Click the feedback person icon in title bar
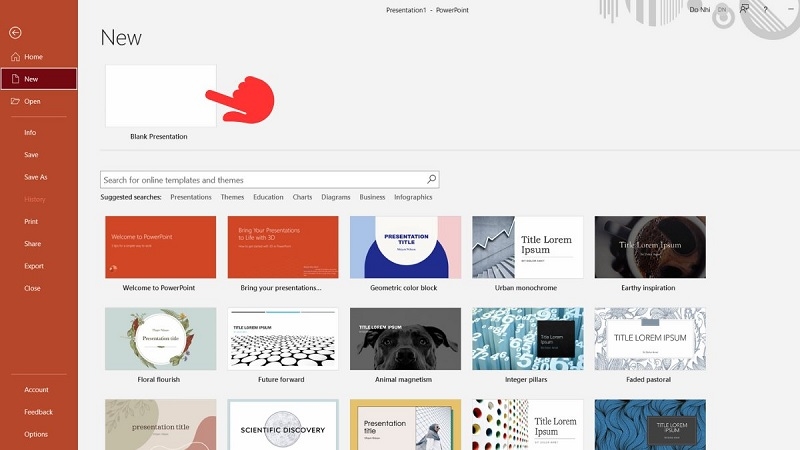 click(744, 9)
